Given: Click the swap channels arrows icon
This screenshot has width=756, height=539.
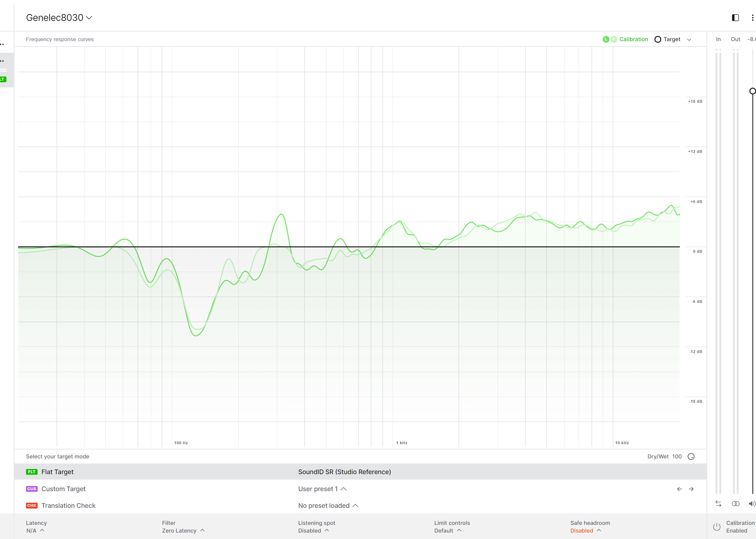Looking at the screenshot, I should click(x=718, y=503).
